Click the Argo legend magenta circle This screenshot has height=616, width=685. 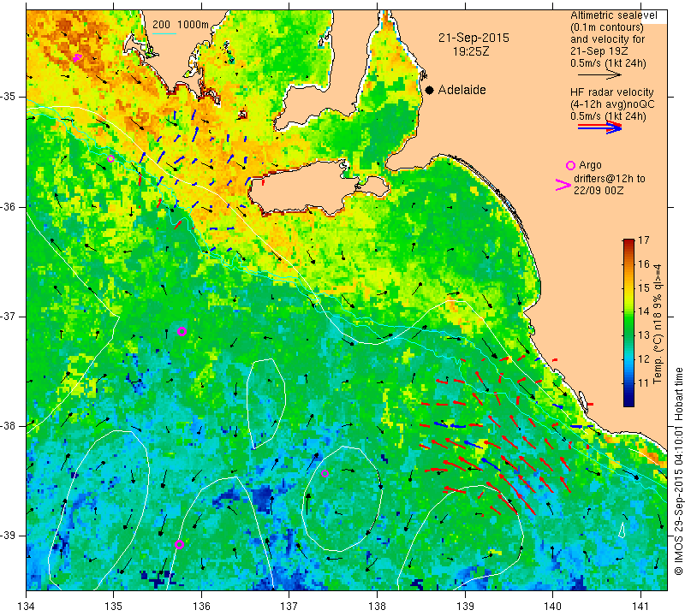570,165
